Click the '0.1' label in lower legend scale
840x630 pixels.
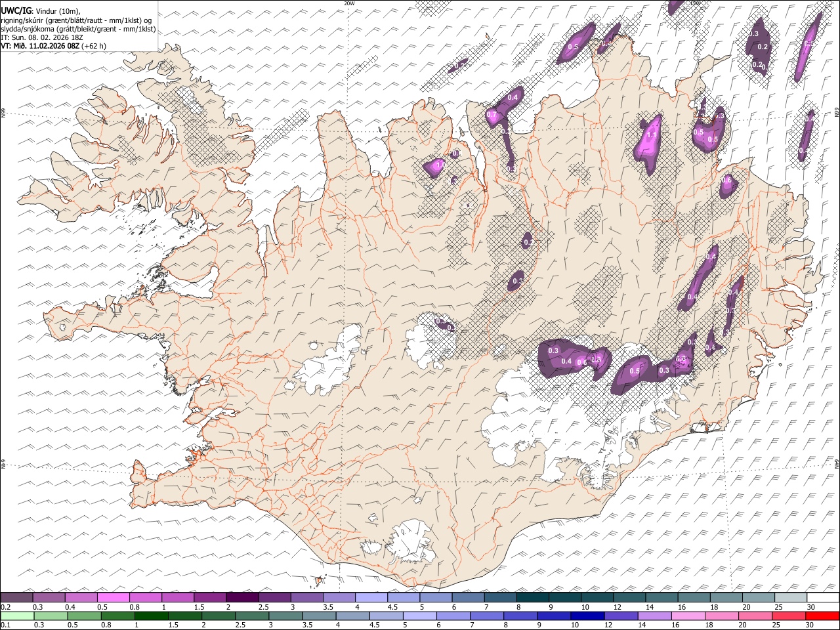[6, 625]
